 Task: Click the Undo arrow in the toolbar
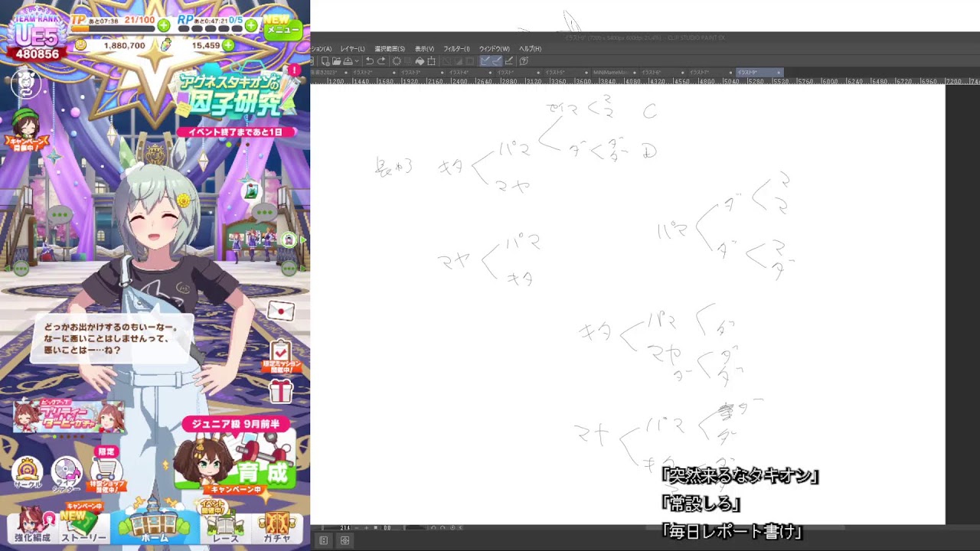click(x=369, y=61)
